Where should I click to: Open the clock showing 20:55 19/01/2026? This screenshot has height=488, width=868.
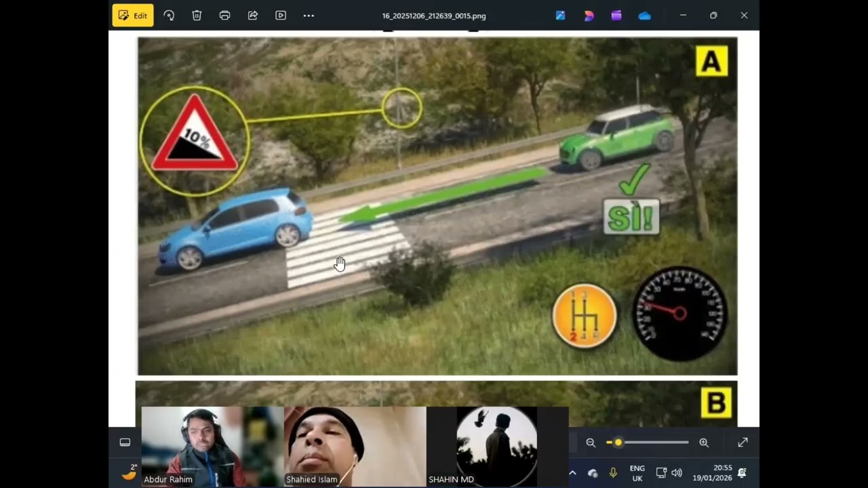pyautogui.click(x=712, y=473)
